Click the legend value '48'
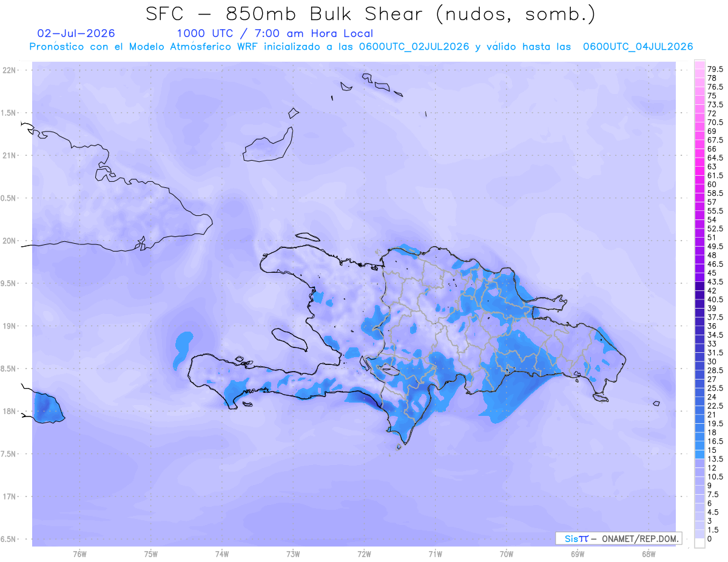This screenshot has width=728, height=562. point(712,255)
